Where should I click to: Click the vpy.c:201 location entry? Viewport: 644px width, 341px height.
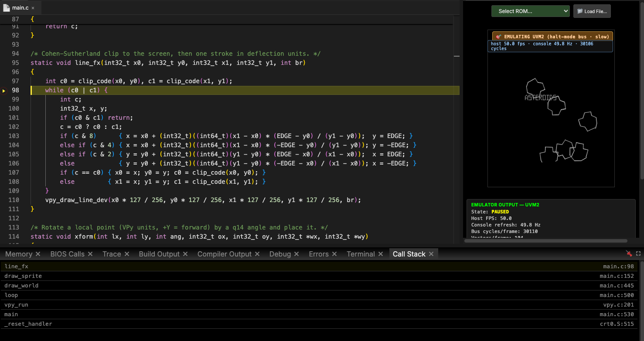(x=619, y=304)
